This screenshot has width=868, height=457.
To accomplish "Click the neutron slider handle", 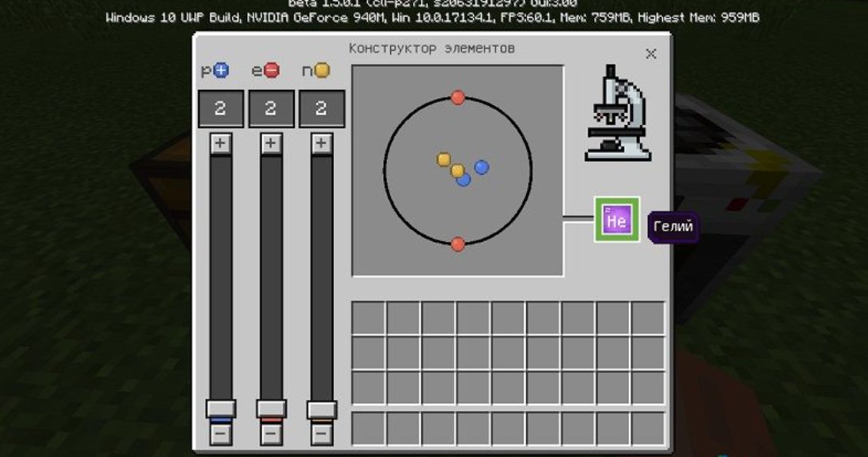I will (x=322, y=409).
